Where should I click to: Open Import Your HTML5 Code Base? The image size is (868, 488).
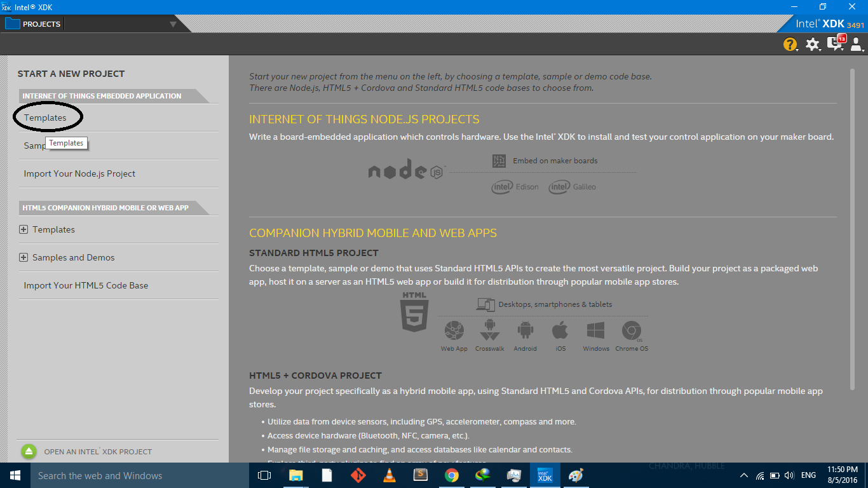coord(86,285)
